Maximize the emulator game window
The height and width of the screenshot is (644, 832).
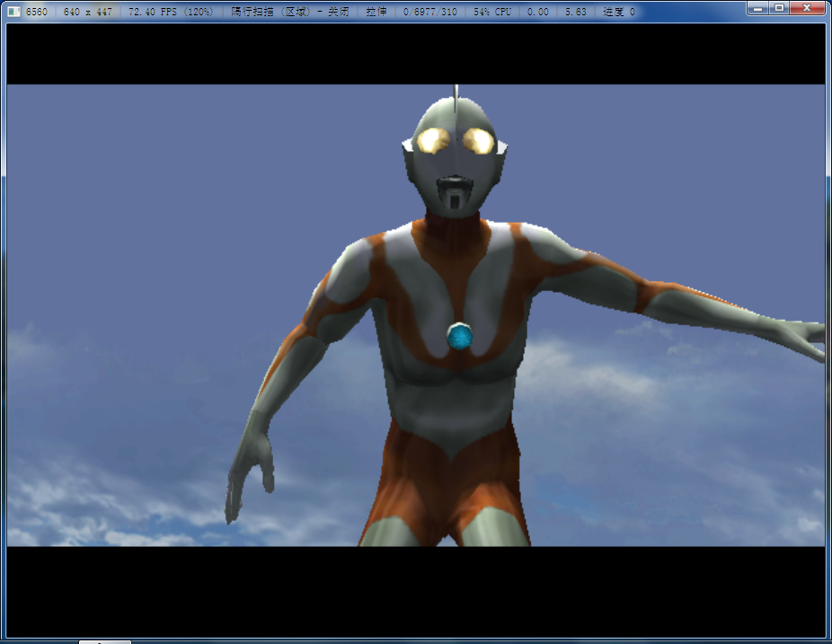779,8
